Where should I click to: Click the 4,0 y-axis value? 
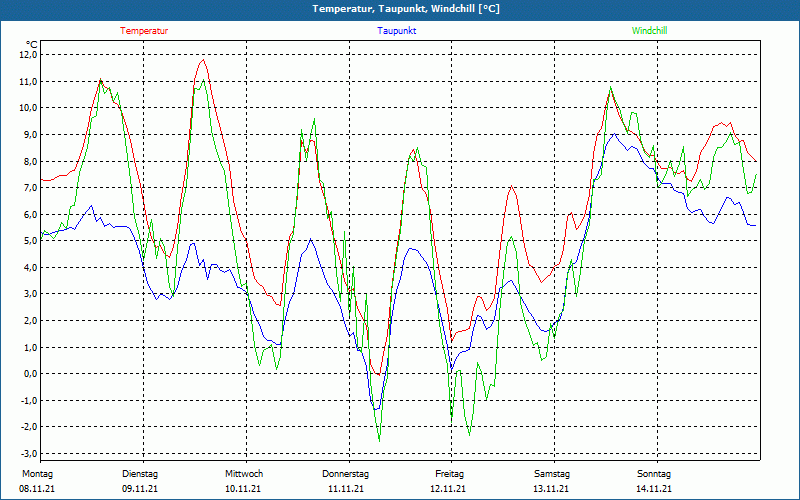tap(31, 267)
